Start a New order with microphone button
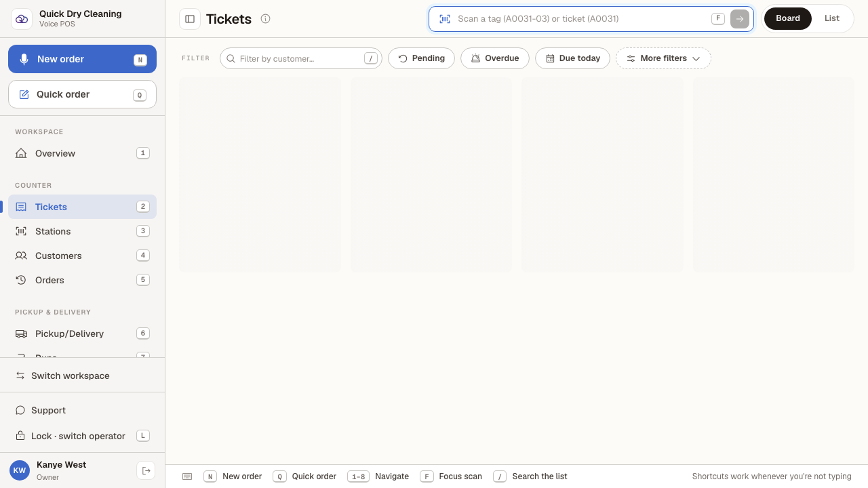Screen dimensions: 868x488 pos(82,59)
